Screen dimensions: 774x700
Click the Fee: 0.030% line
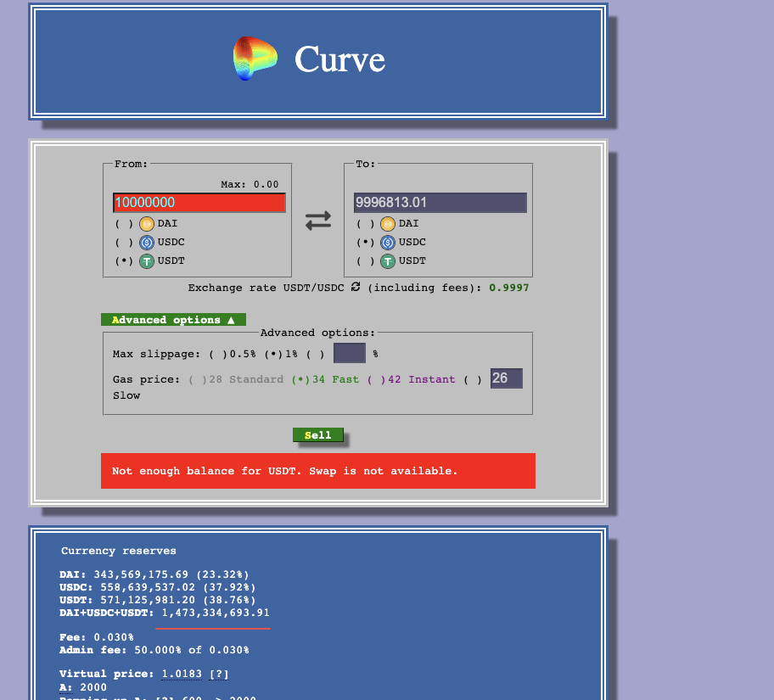[97, 637]
